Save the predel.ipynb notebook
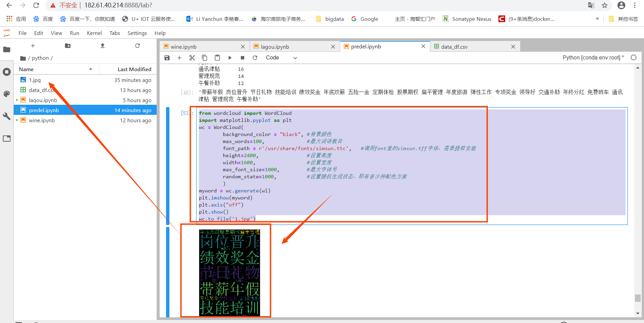Viewport: 644px width, 323px height. [x=167, y=57]
